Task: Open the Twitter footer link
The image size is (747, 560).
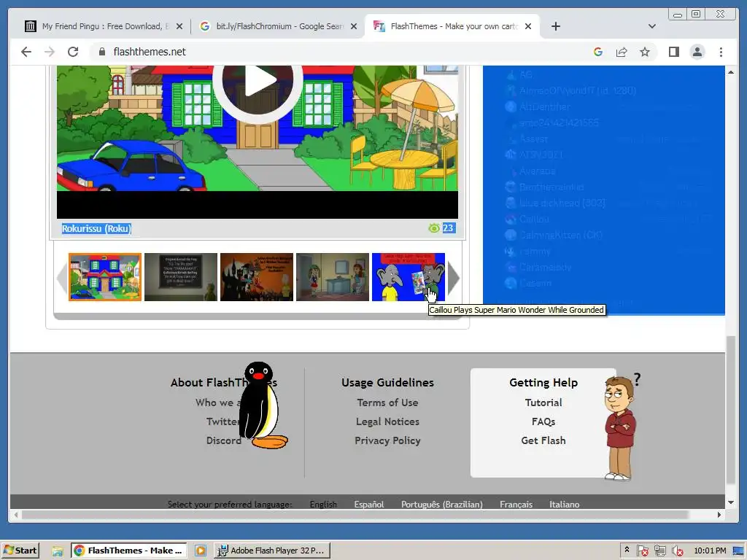Action: point(222,421)
